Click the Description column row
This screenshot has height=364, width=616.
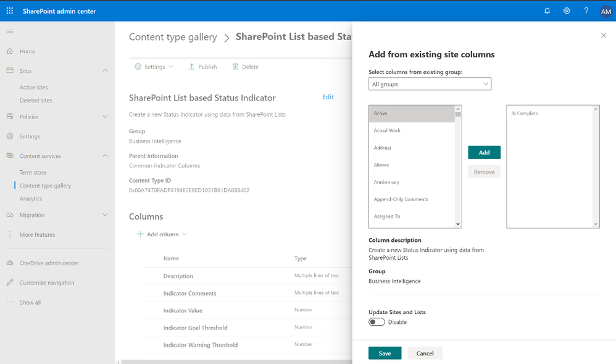tap(247, 276)
